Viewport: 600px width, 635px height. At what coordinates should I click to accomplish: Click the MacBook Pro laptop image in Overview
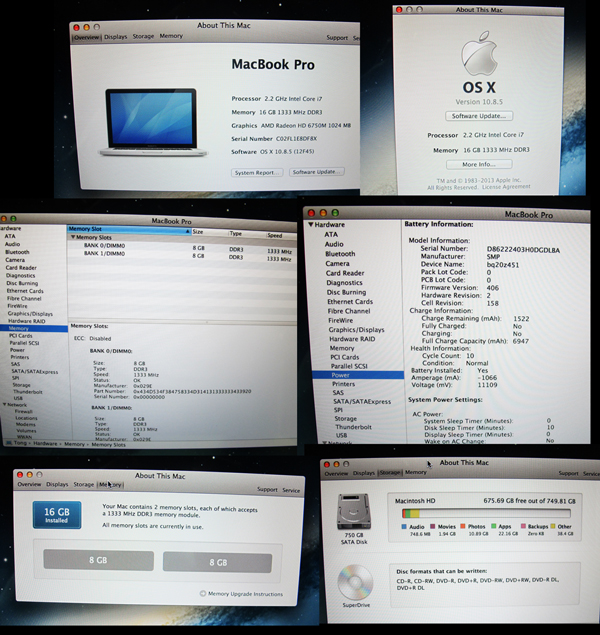coord(153,122)
